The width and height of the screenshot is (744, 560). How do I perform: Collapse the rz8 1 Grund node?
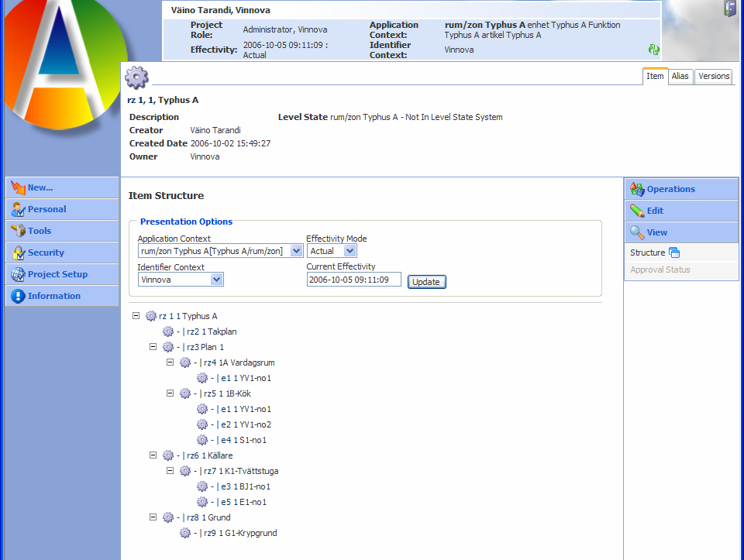tap(153, 517)
